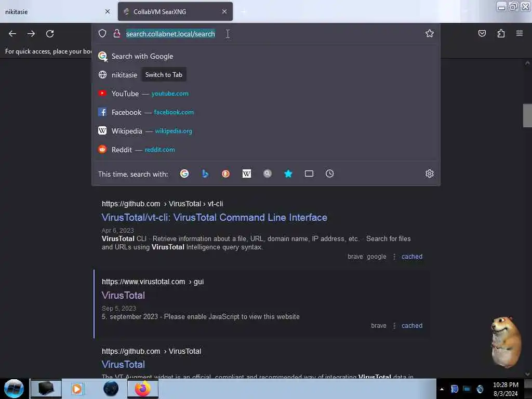Open the Extensions puzzle icon
The image size is (532, 399).
pos(501,33)
